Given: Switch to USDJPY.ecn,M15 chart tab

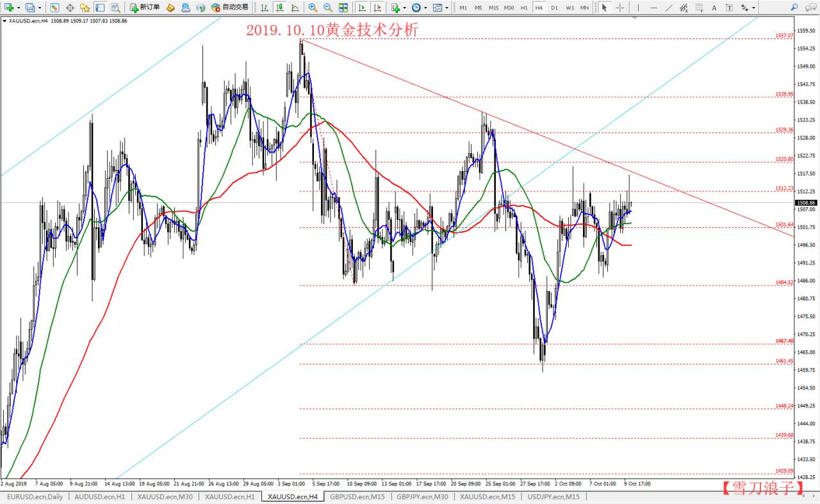Looking at the screenshot, I should pyautogui.click(x=554, y=496).
